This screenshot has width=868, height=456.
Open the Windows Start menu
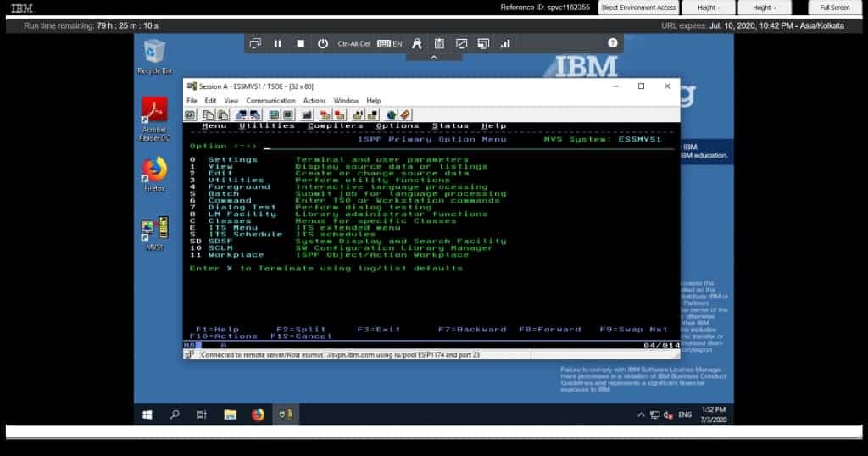(147, 414)
